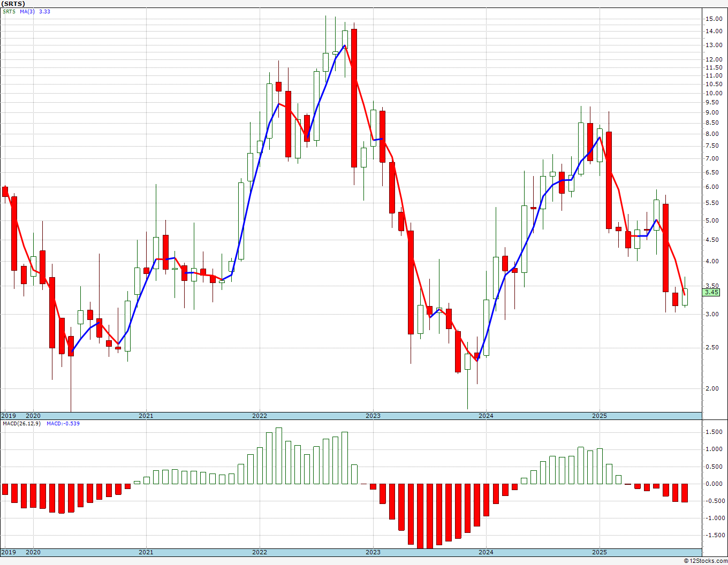Viewport: 728px width, 565px height.
Task: Select 2022 on the price chart time axis
Action: (259, 416)
